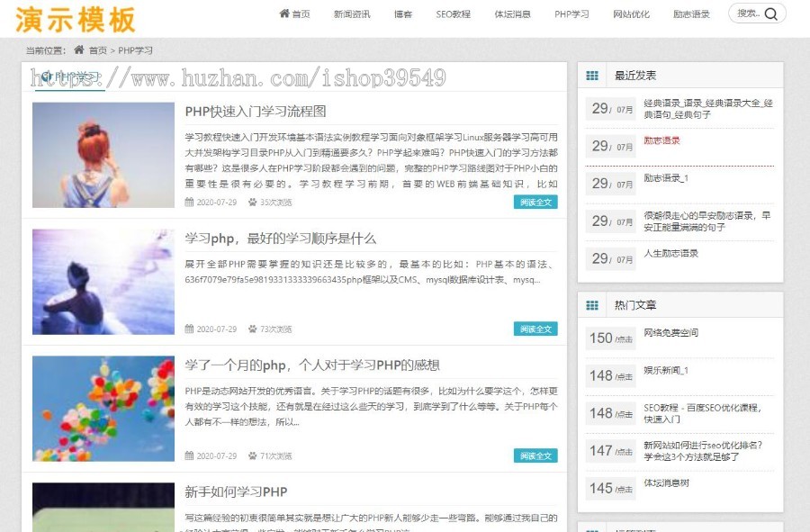Viewport: 810px width, 532px height.
Task: Click the paw icon next to 71次浏览
Action: coord(253,456)
